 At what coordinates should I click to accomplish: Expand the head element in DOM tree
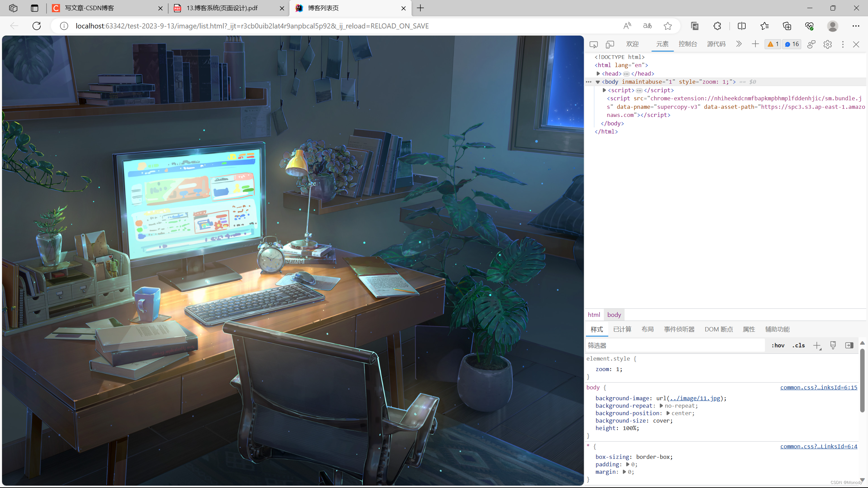pyautogui.click(x=598, y=74)
